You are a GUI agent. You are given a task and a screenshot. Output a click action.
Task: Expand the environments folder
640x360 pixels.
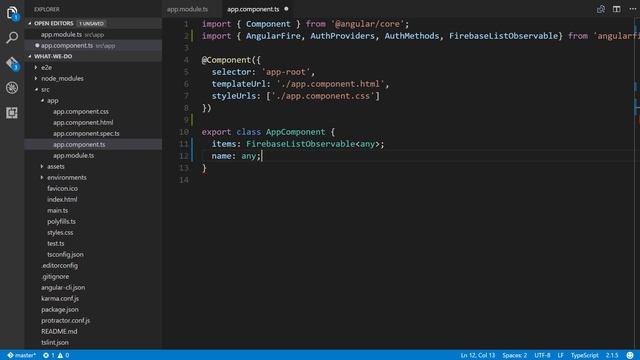click(67, 178)
